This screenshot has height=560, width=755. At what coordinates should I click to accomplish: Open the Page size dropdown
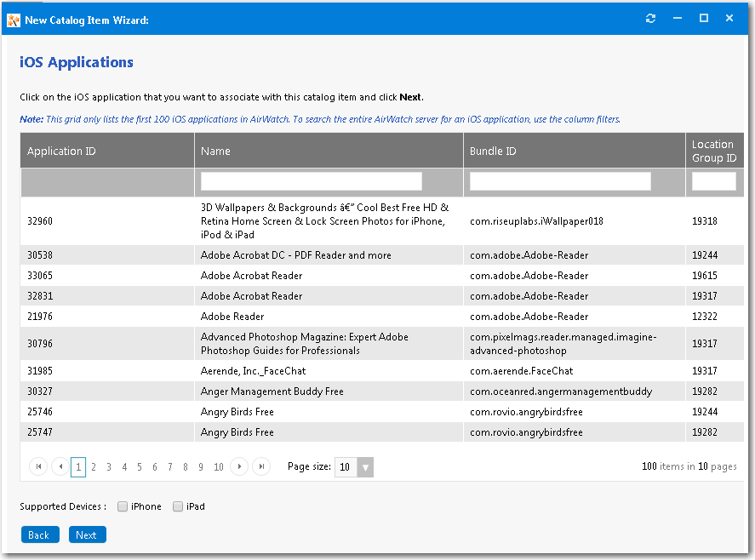[x=366, y=466]
